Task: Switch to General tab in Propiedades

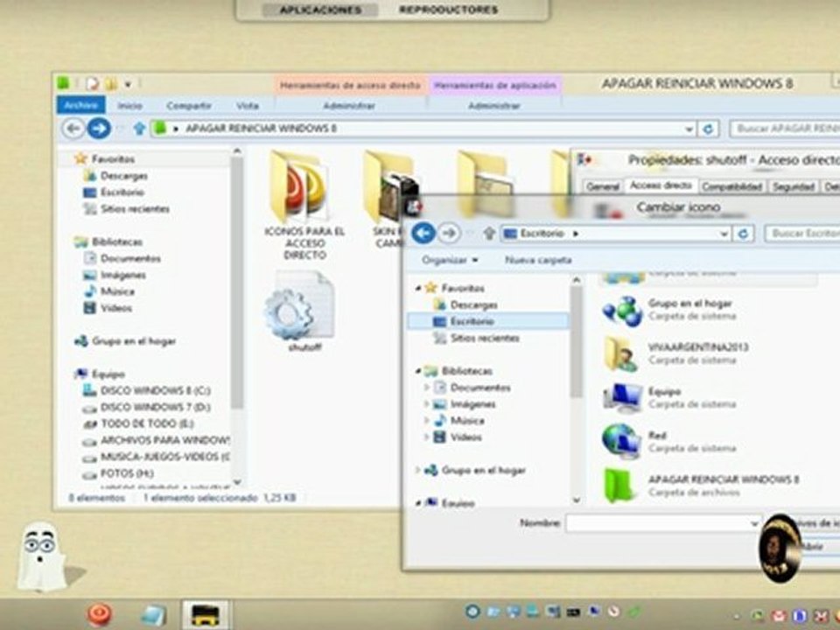Action: click(603, 187)
